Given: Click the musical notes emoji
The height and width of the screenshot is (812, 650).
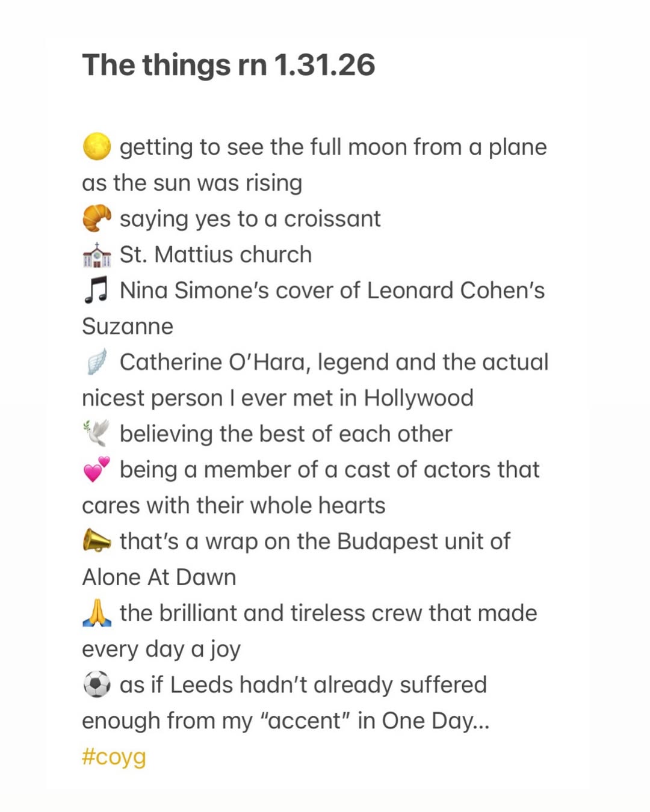Looking at the screenshot, I should click(x=96, y=291).
